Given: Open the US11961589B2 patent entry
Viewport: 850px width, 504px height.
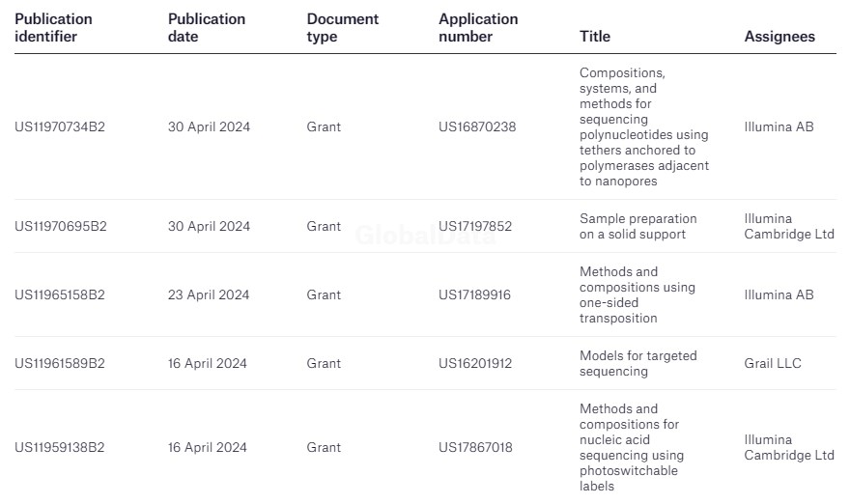Looking at the screenshot, I should (x=60, y=363).
